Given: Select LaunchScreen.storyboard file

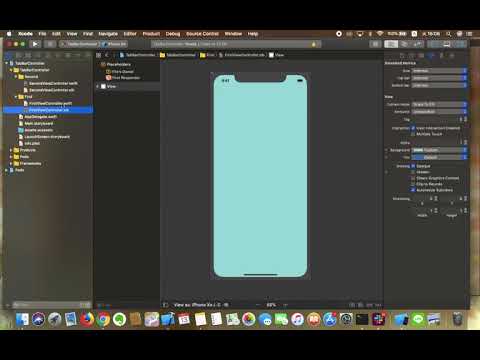Looking at the screenshot, I should 44,137.
